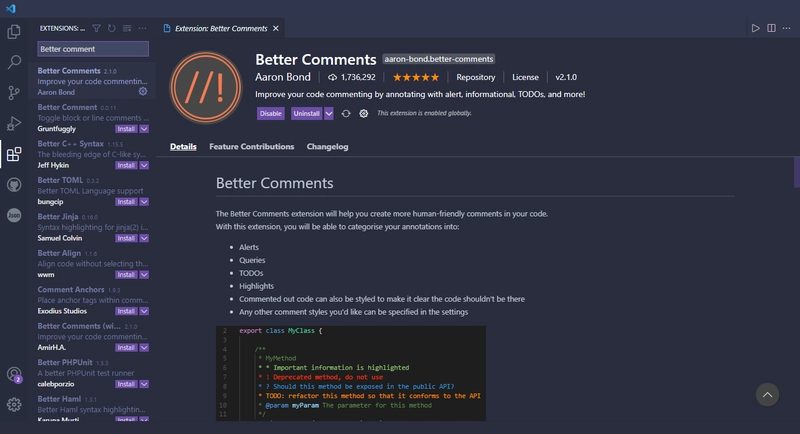Open Extensions views and more actions menu
800x434 pixels.
point(142,29)
